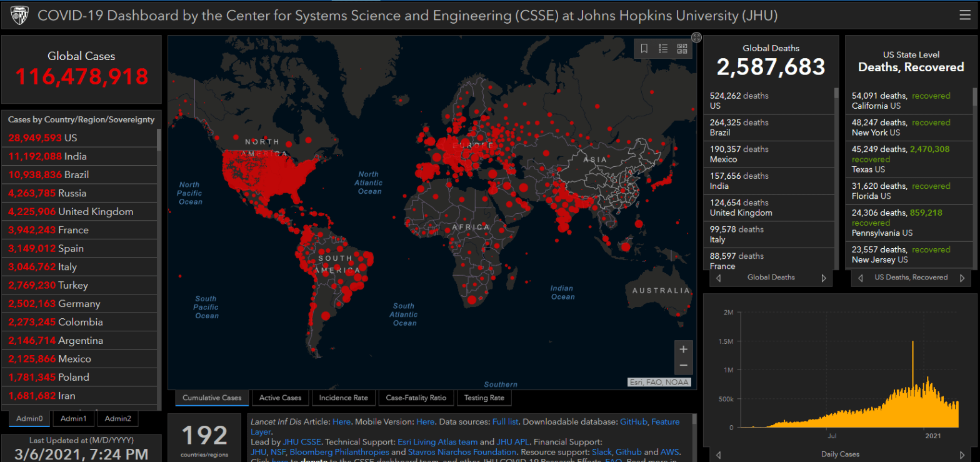Screen dimensions: 980x462
Task: Switch to the Active Cases tab
Action: [x=280, y=398]
